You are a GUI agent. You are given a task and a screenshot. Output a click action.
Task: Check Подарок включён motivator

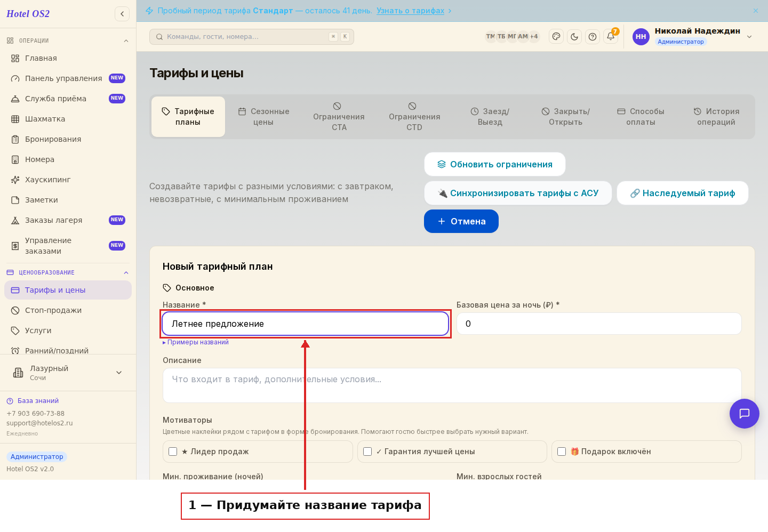[x=562, y=452]
